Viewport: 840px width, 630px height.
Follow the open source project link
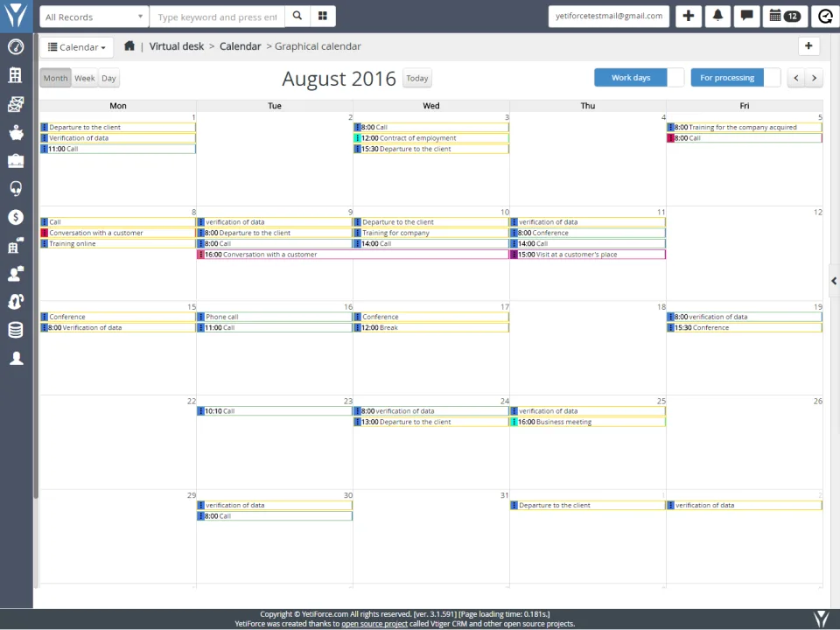pyautogui.click(x=374, y=624)
